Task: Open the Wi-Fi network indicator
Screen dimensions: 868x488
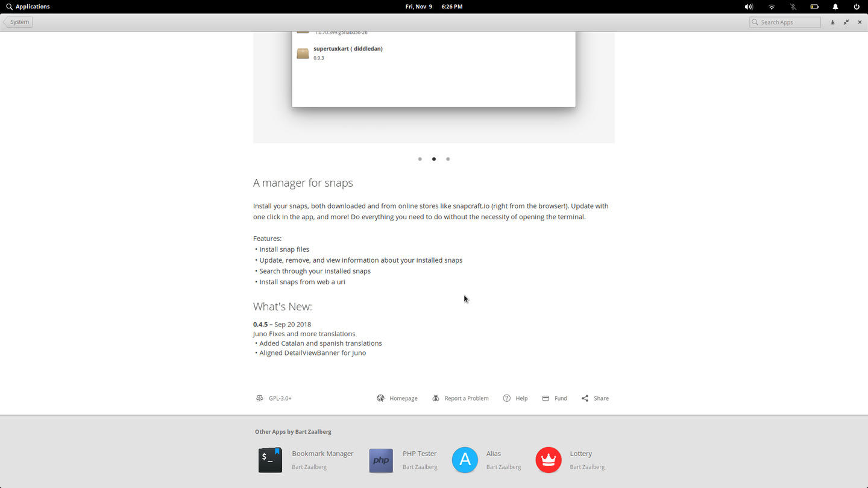Action: 772,7
